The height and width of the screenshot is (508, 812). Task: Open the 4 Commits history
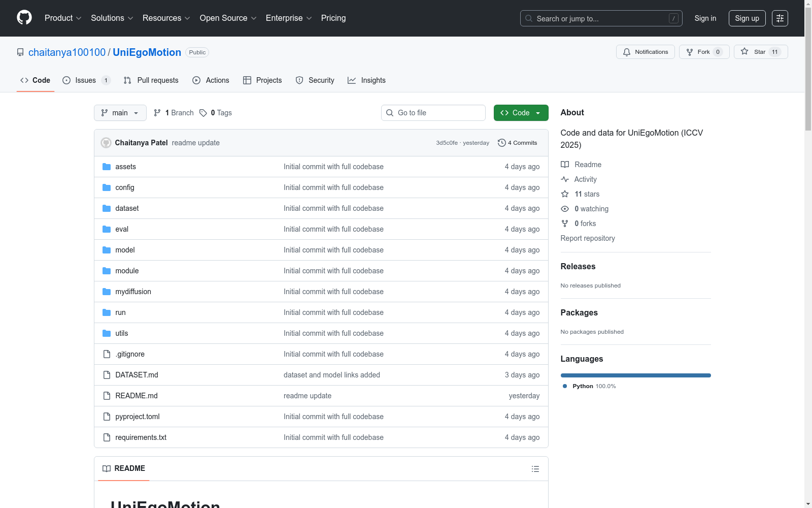pos(518,143)
